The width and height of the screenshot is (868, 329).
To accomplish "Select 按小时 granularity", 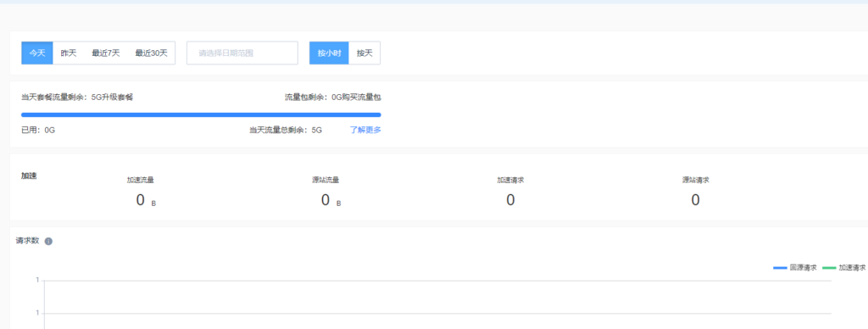I will click(330, 53).
